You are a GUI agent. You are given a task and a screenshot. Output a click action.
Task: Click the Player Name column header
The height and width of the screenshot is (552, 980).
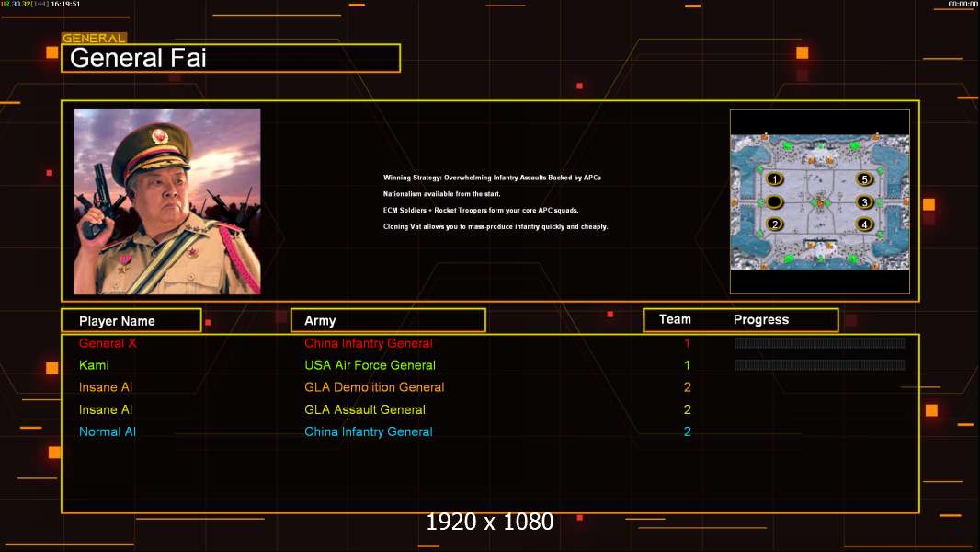coord(131,321)
